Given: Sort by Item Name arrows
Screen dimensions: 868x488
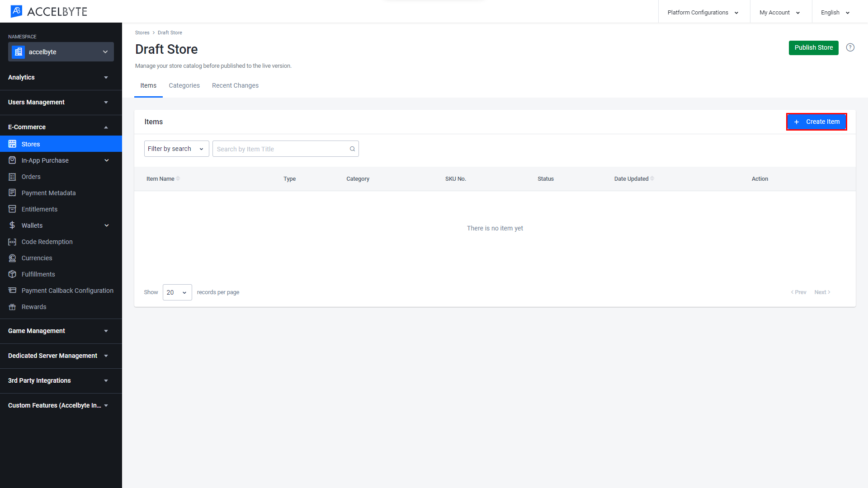Looking at the screenshot, I should (x=178, y=178).
